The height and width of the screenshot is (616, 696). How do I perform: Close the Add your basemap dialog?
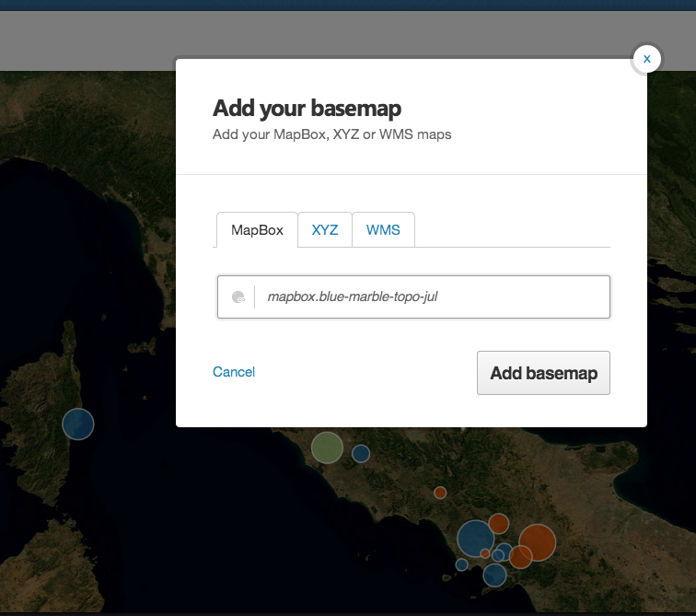(x=646, y=59)
